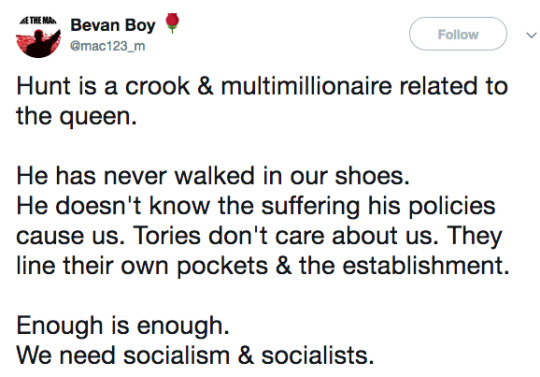The image size is (540, 377).
Task: Click the word "policies"
Action: click(x=451, y=206)
